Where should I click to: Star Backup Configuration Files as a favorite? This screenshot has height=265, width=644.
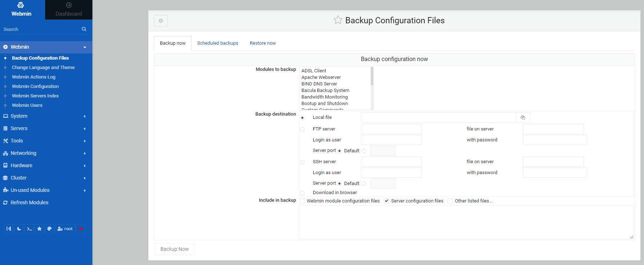pyautogui.click(x=338, y=20)
